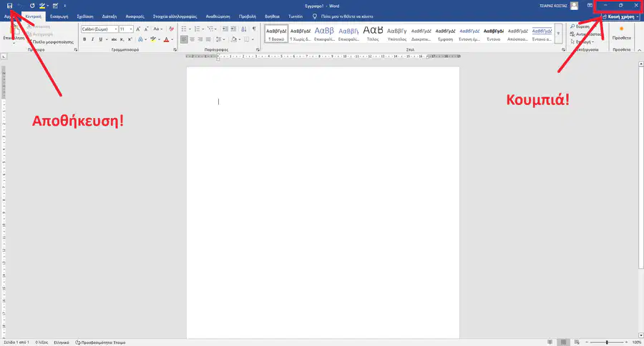The width and height of the screenshot is (644, 346).
Task: Click the Κοινή χρήση (Share) button
Action: (620, 17)
